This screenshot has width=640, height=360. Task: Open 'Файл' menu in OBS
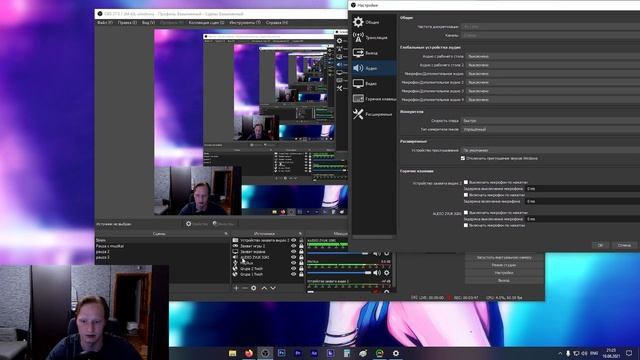pyautogui.click(x=104, y=22)
